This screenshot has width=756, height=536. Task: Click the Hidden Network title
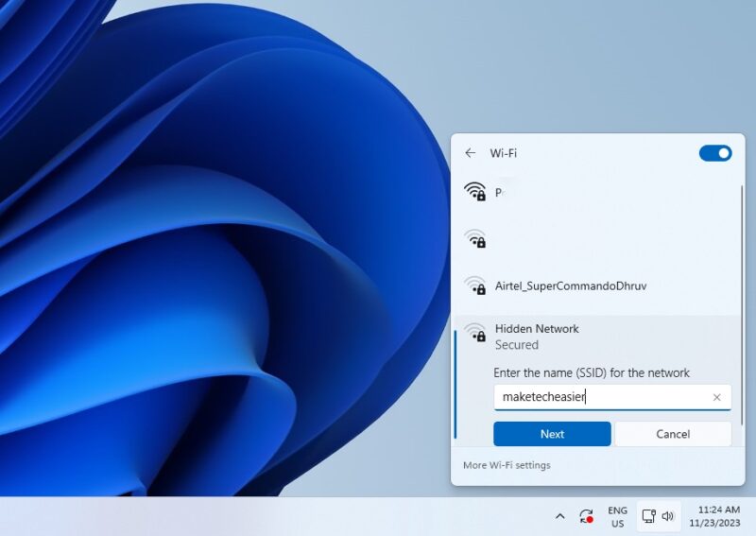[537, 329]
